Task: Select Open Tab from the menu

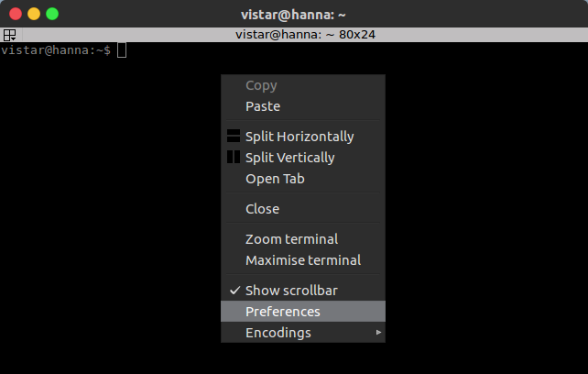Action: point(303,179)
